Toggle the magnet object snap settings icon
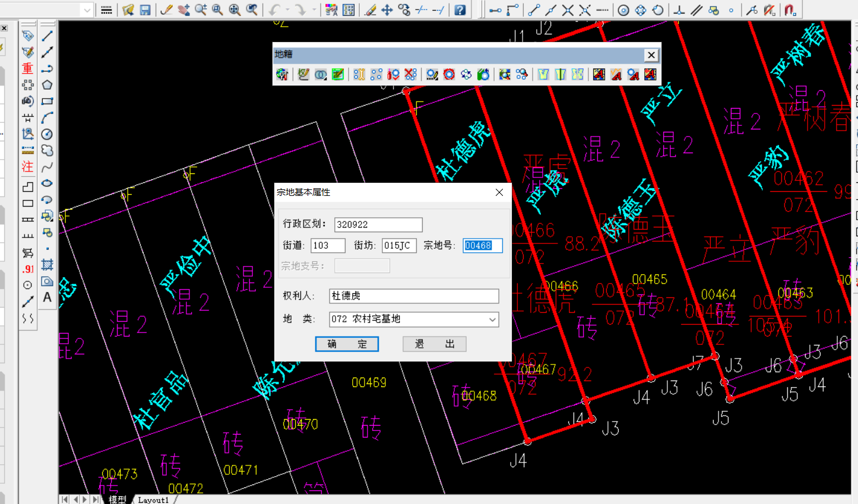Image resolution: width=858 pixels, height=504 pixels. click(790, 10)
